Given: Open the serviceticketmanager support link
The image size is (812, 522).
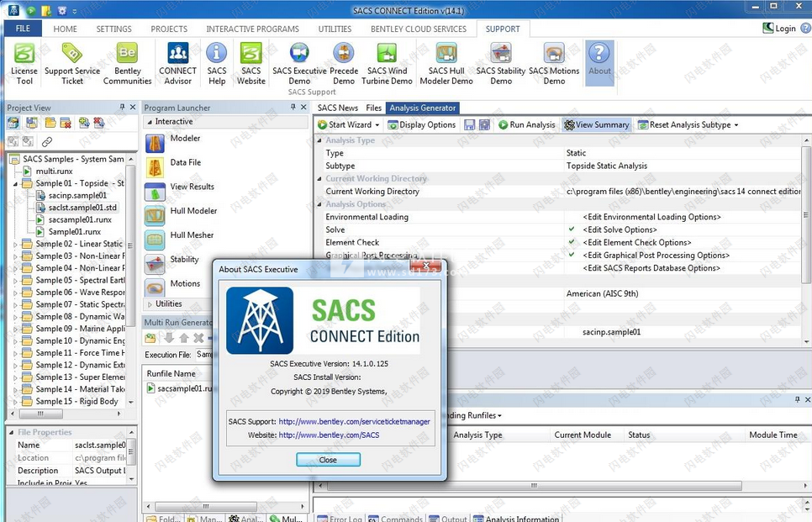Looking at the screenshot, I should click(x=354, y=421).
